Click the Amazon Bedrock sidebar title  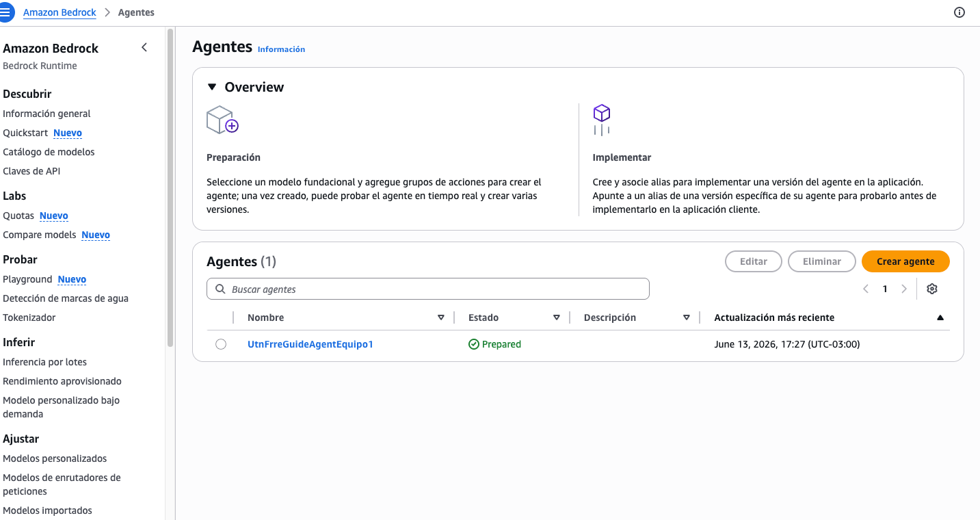[51, 48]
